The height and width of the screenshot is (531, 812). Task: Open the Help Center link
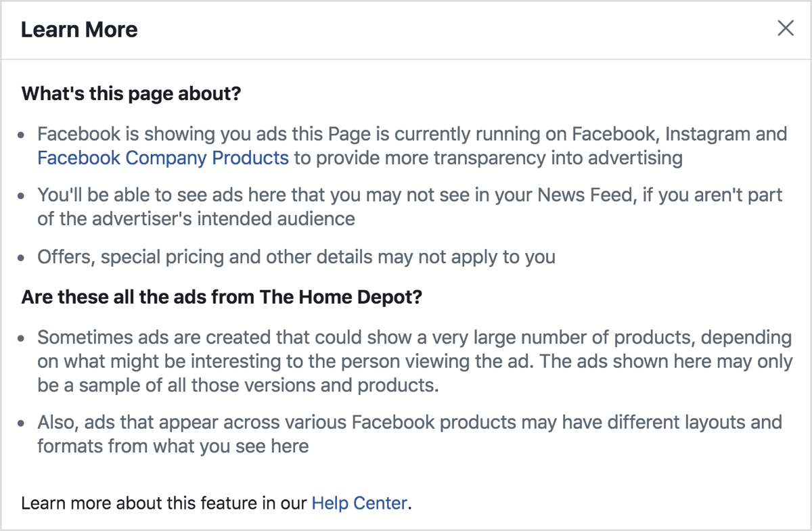[x=360, y=503]
